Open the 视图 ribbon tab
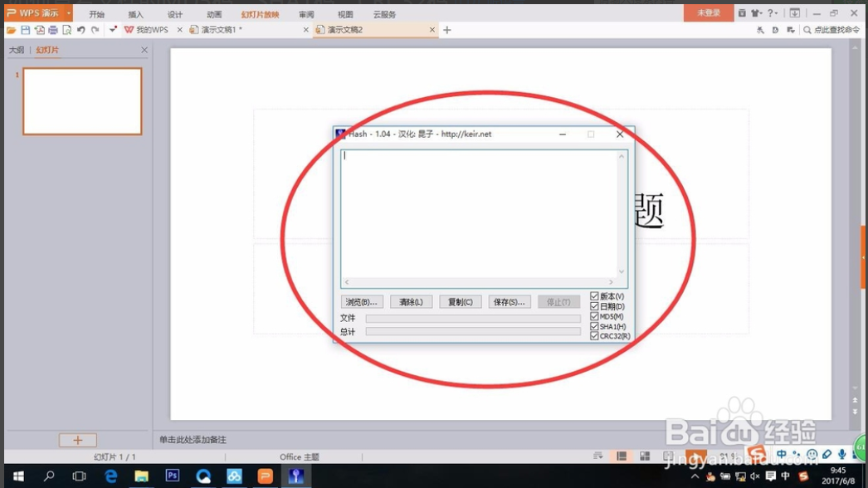Image resolution: width=868 pixels, height=488 pixels. 345,14
